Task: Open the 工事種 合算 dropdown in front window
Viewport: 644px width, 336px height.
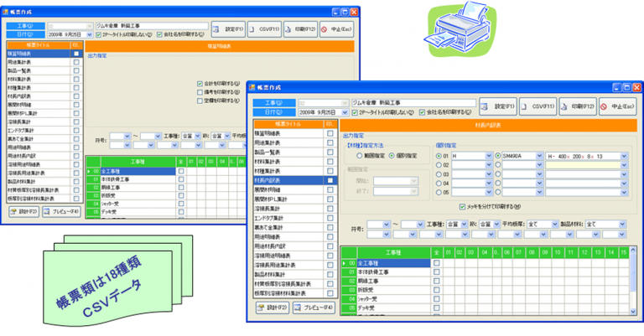Action: [464, 225]
